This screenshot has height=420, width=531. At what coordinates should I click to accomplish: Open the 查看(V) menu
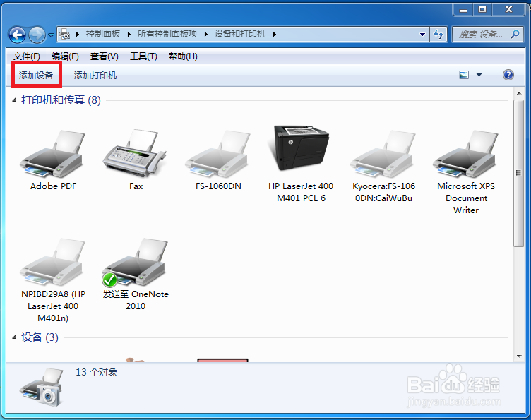[x=105, y=56]
